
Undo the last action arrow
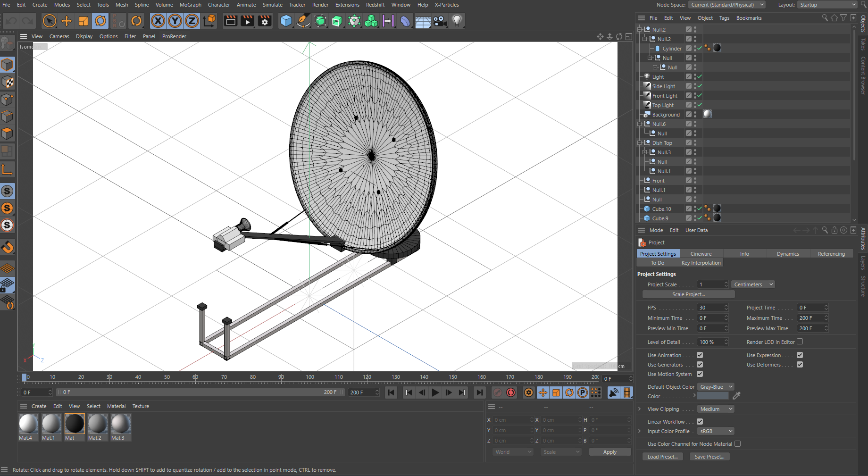pos(11,21)
